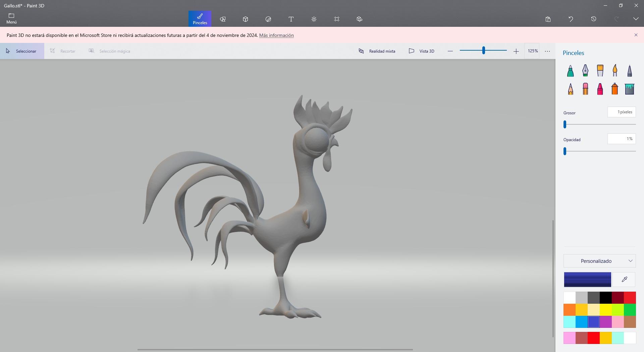Click the canvas horizontal scrollbar
644x352 pixels.
click(275, 350)
